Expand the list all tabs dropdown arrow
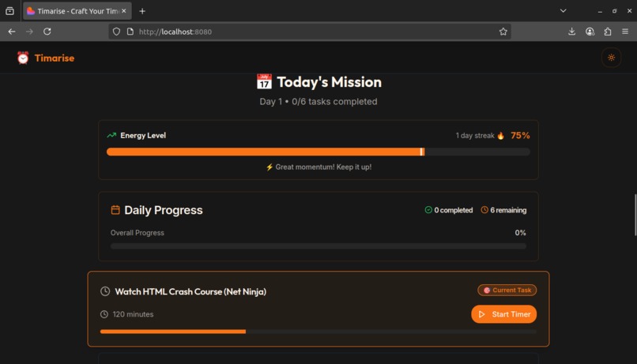The height and width of the screenshot is (364, 637). pyautogui.click(x=563, y=11)
